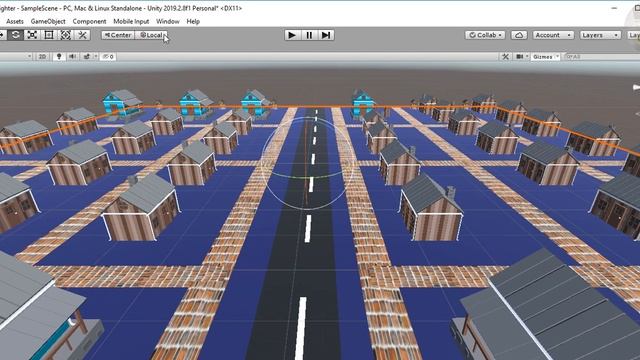640x360 pixels.
Task: Select the Scale tool
Action: point(32,35)
